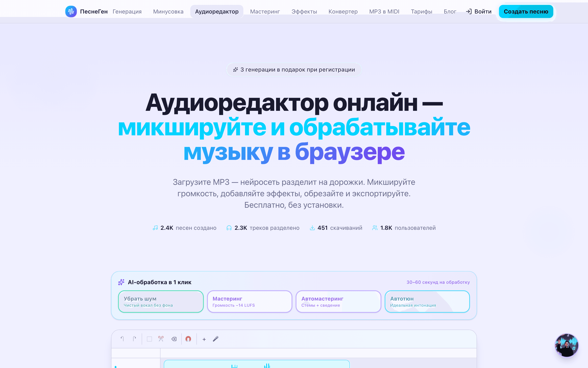Click the cyan audio clip on timeline
This screenshot has height=368, width=588.
[x=257, y=364]
